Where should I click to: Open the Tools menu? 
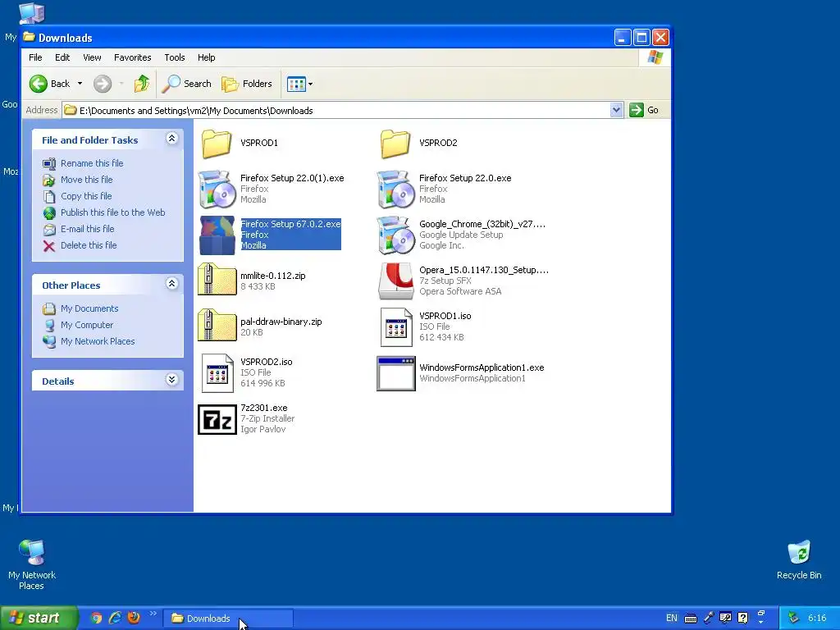click(175, 57)
